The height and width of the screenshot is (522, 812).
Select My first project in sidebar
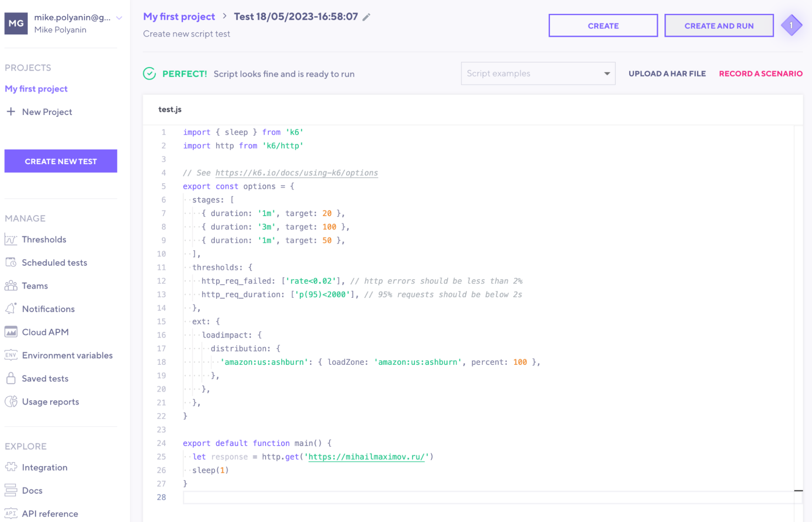point(36,89)
